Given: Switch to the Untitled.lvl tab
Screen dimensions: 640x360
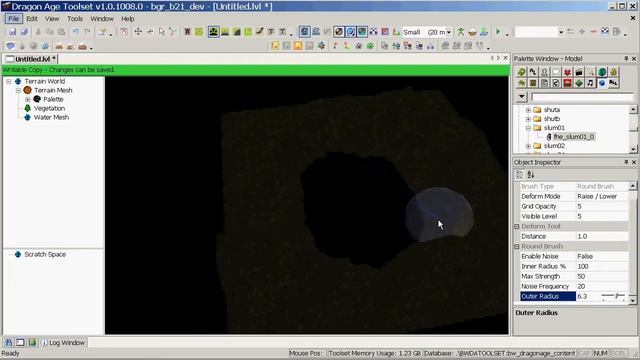Looking at the screenshot, I should [x=31, y=59].
